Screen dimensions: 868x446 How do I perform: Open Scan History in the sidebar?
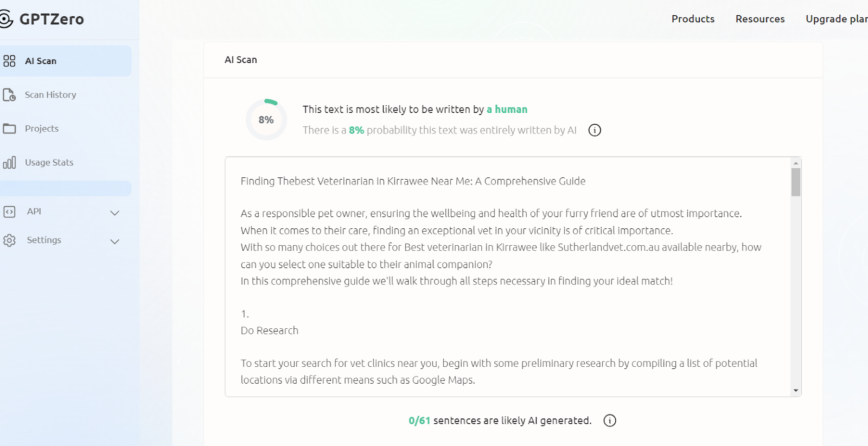tap(50, 95)
